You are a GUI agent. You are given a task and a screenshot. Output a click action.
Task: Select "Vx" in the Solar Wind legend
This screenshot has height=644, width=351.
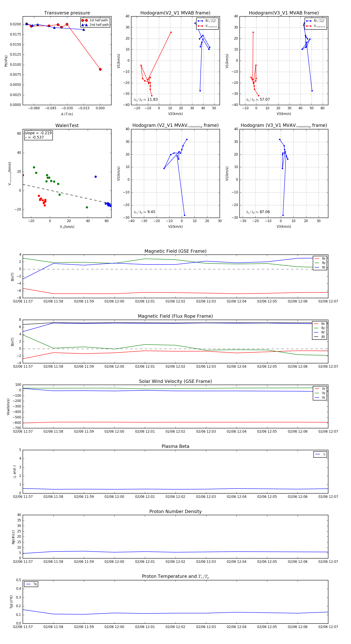tap(320, 389)
